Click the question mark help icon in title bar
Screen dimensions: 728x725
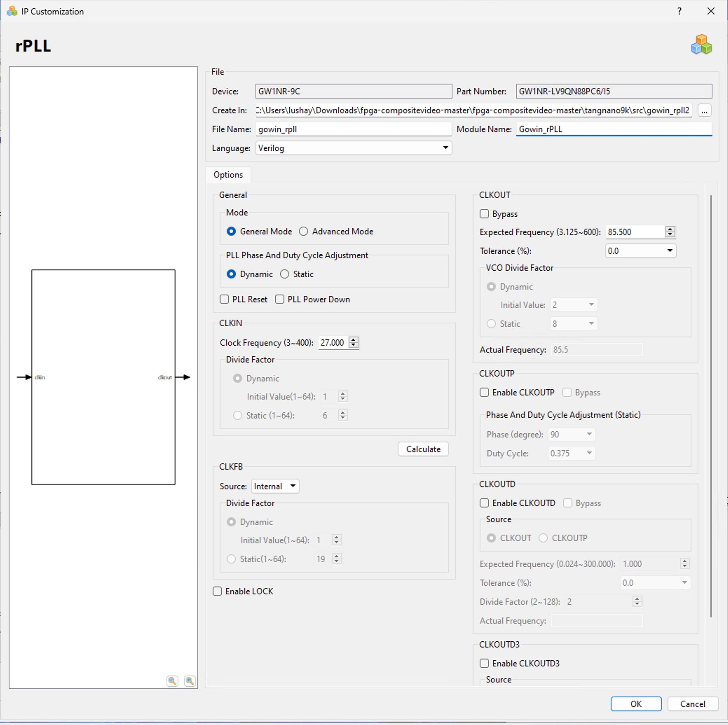679,11
